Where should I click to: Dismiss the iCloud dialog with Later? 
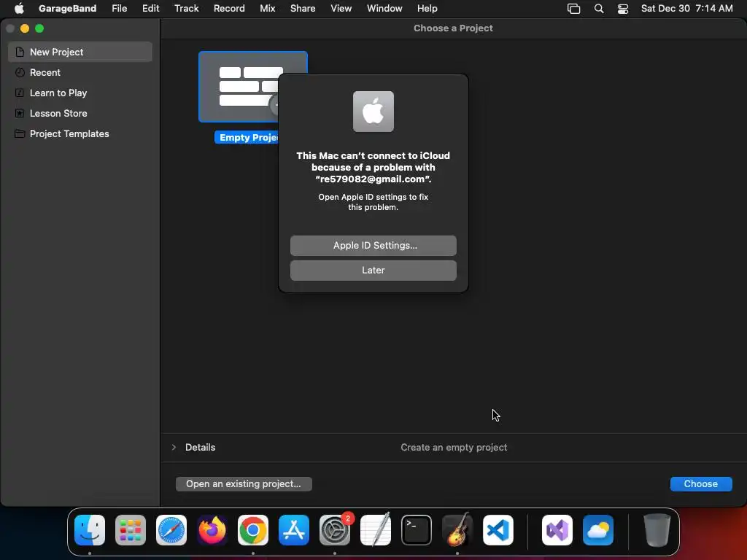click(x=373, y=270)
